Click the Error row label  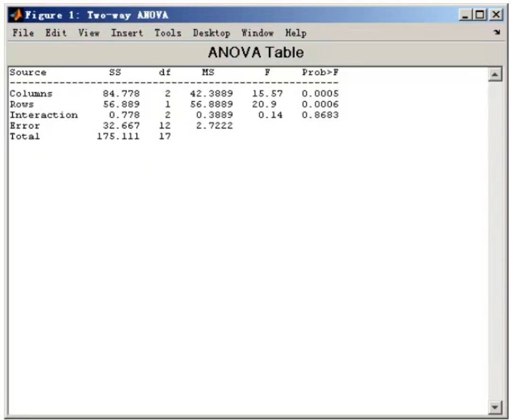click(x=25, y=125)
